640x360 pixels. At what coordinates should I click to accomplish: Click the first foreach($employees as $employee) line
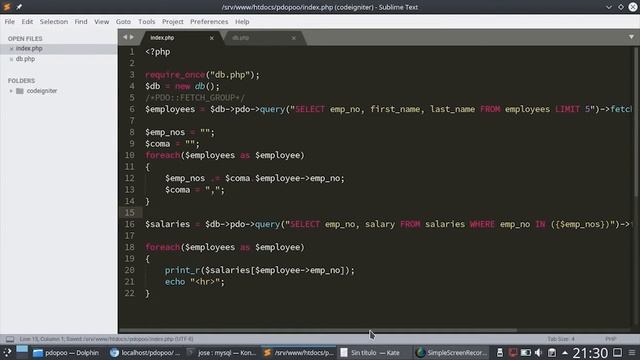[x=224, y=155]
